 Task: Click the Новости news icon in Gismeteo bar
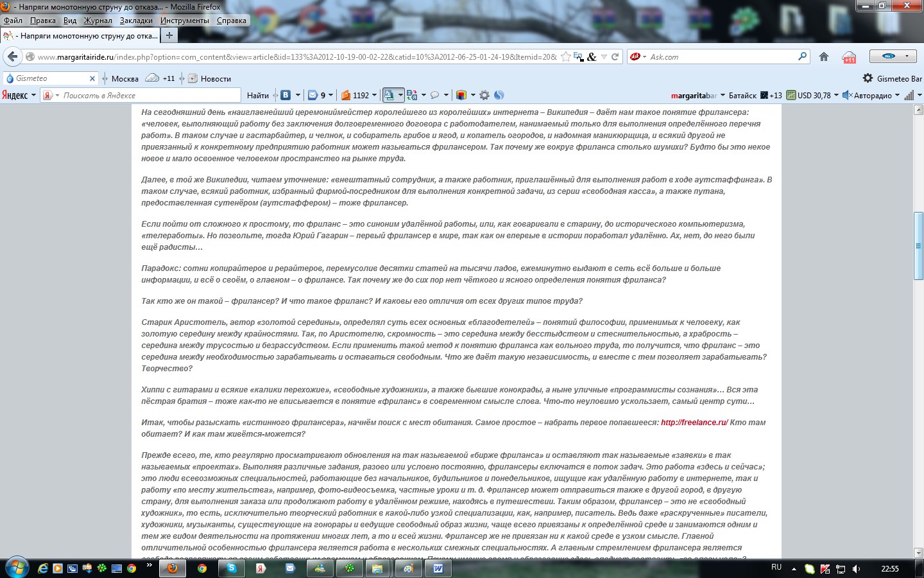coord(193,78)
